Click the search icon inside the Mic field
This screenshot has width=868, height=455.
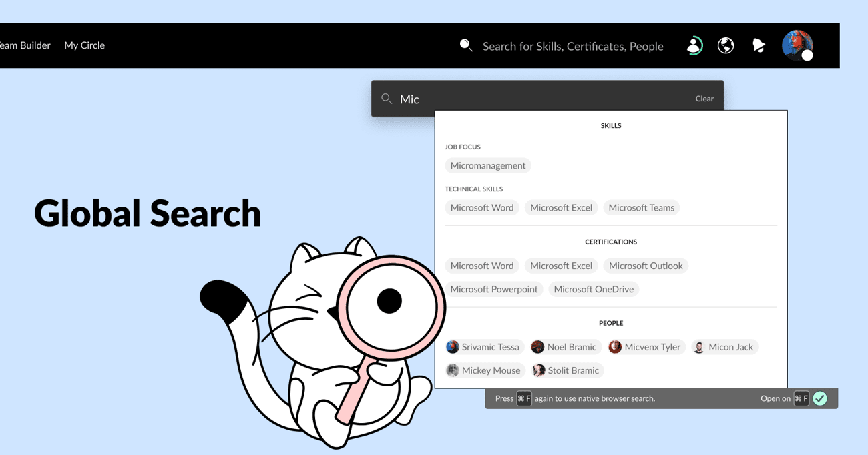coord(387,99)
